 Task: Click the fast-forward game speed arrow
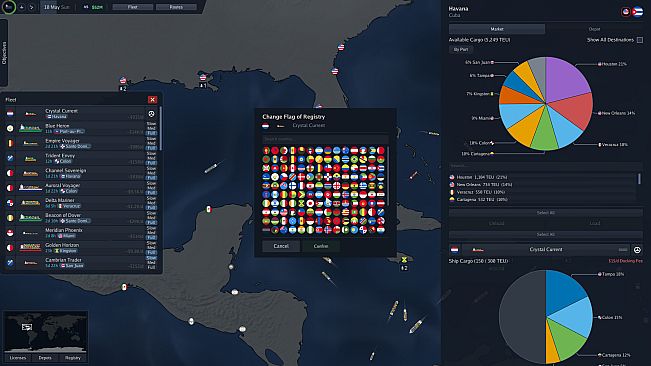click(x=32, y=7)
